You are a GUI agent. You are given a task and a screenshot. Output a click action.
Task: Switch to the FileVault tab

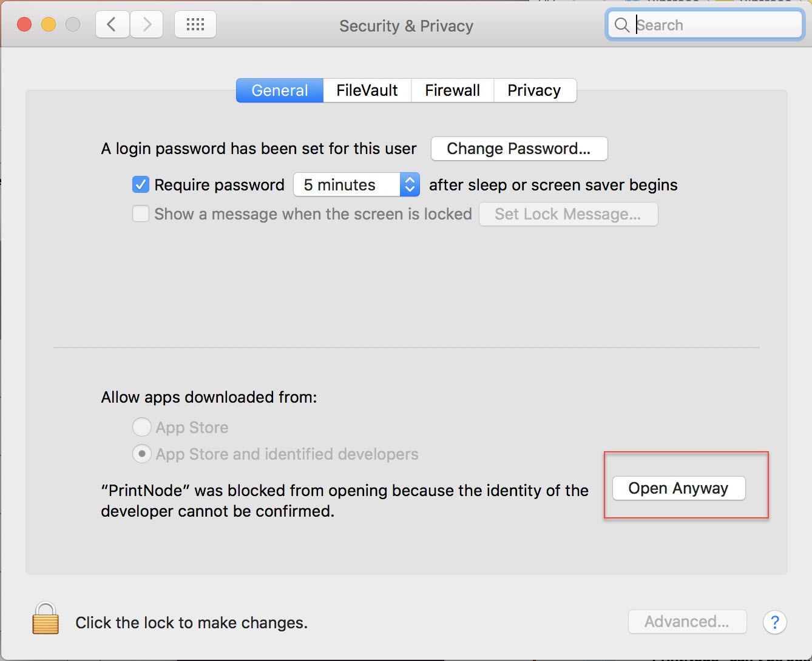pos(367,90)
